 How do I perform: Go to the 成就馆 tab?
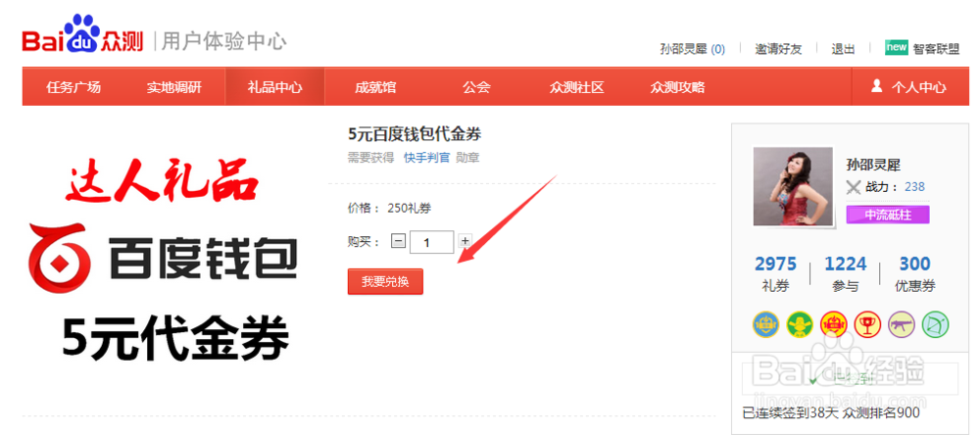(375, 87)
